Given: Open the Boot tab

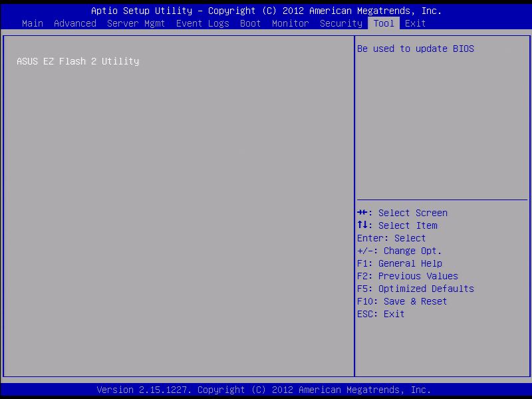Looking at the screenshot, I should pos(251,23).
